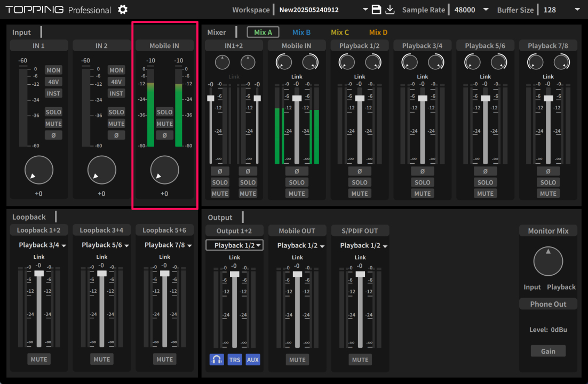The width and height of the screenshot is (588, 384).
Task: Switch to Mix B tab
Action: click(x=301, y=32)
